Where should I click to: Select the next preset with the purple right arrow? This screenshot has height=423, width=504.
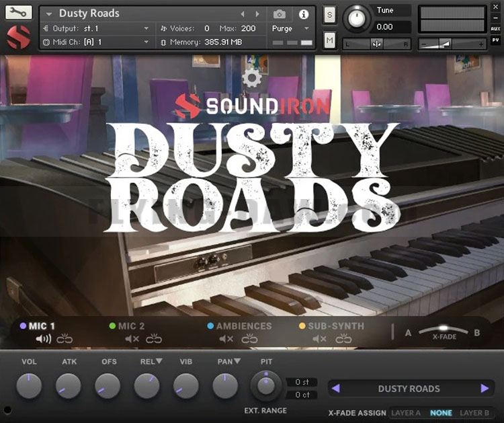[x=485, y=388]
